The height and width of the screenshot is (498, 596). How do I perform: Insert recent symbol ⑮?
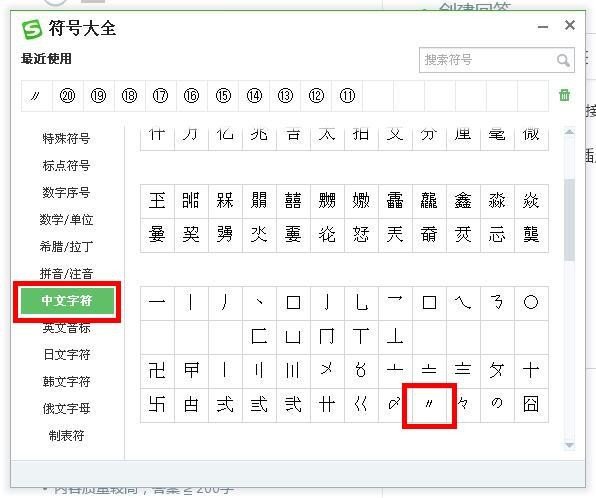point(223,95)
